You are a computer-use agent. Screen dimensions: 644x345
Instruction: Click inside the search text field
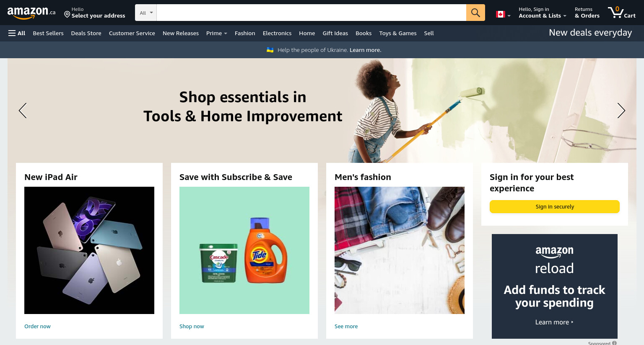311,13
